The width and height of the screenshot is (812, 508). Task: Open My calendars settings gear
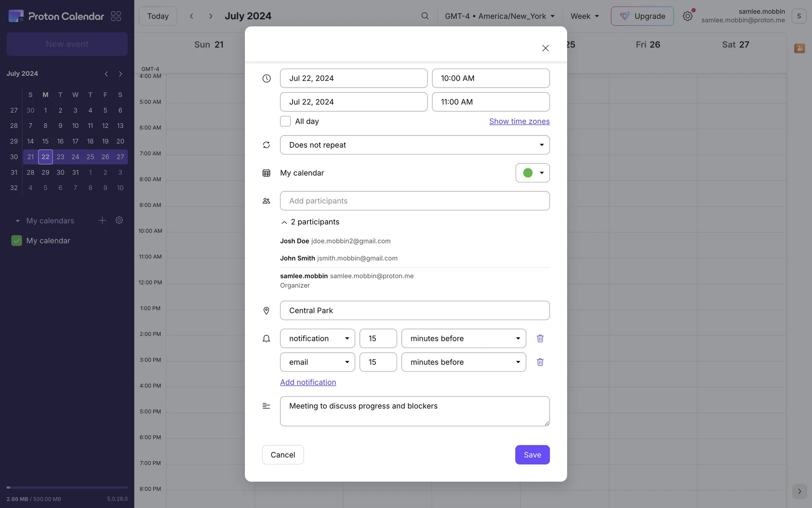(119, 221)
